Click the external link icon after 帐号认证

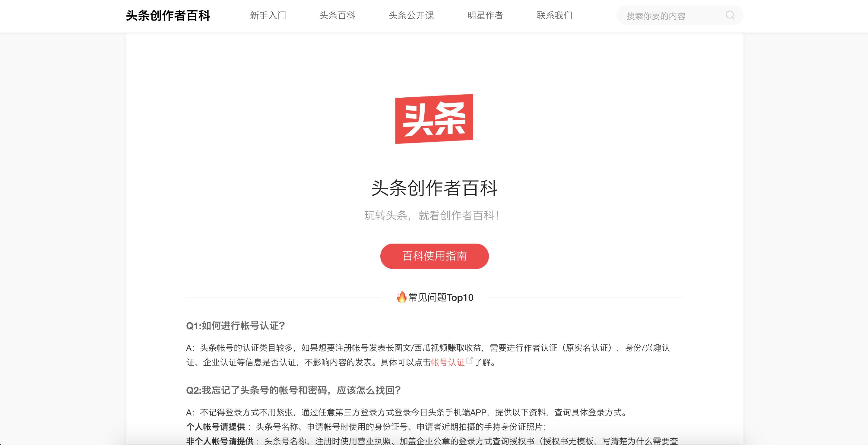pos(469,360)
